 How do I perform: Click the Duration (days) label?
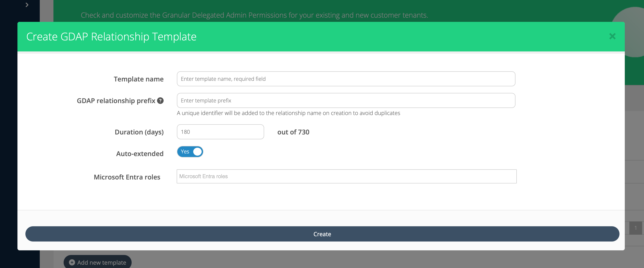tap(139, 132)
